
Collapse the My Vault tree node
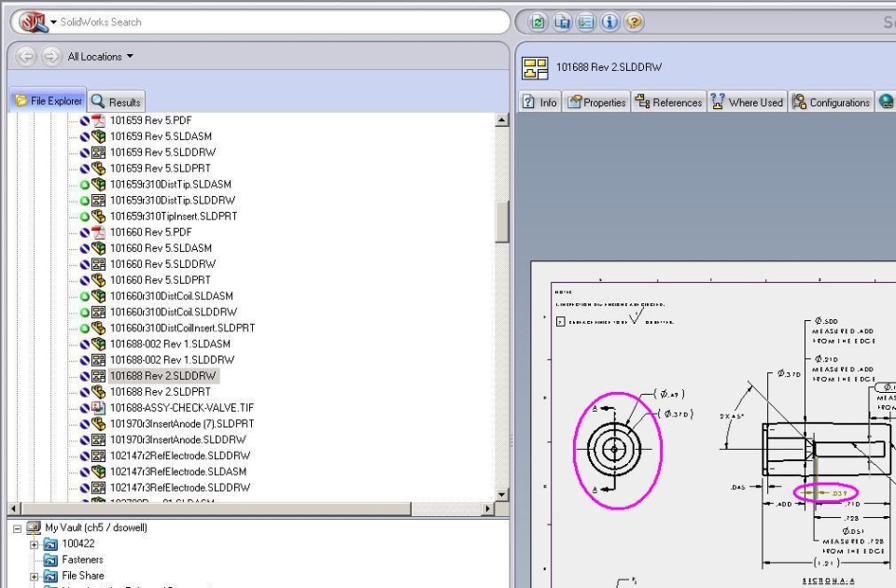tap(18, 528)
